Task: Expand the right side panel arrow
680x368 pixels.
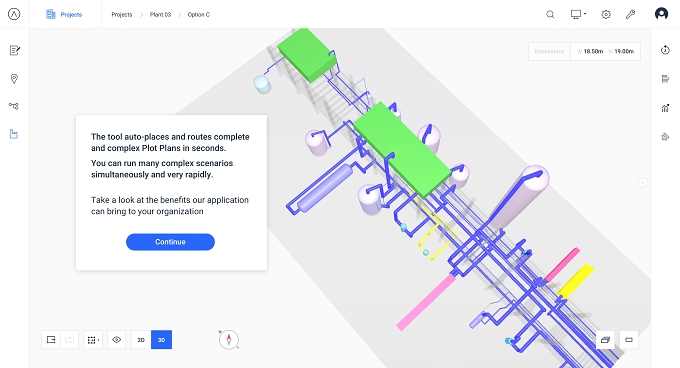Action: (x=643, y=182)
